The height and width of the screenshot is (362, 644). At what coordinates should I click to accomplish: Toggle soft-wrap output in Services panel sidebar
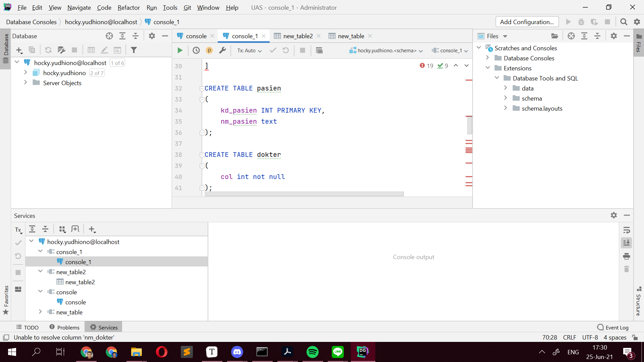point(627,230)
